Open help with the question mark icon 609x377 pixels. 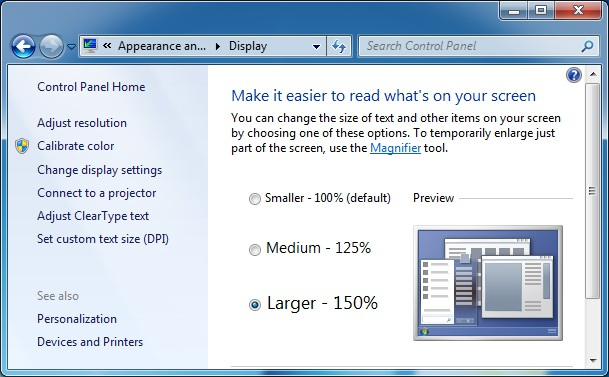click(574, 75)
